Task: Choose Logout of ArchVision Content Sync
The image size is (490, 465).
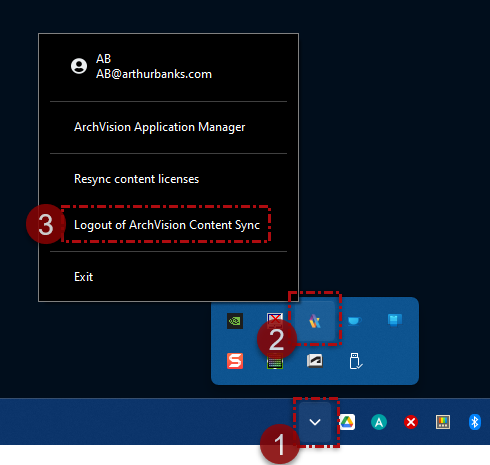Action: click(167, 225)
